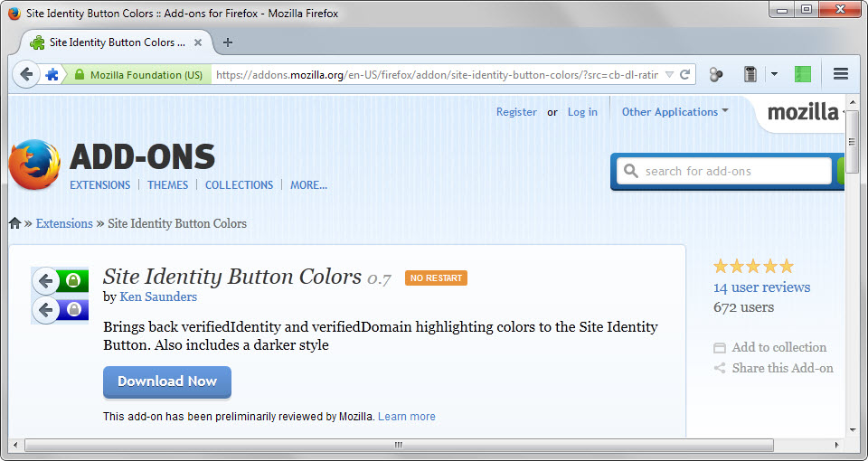Image resolution: width=868 pixels, height=461 pixels.
Task: Open the URL history dropdown arrow
Action: pyautogui.click(x=669, y=75)
